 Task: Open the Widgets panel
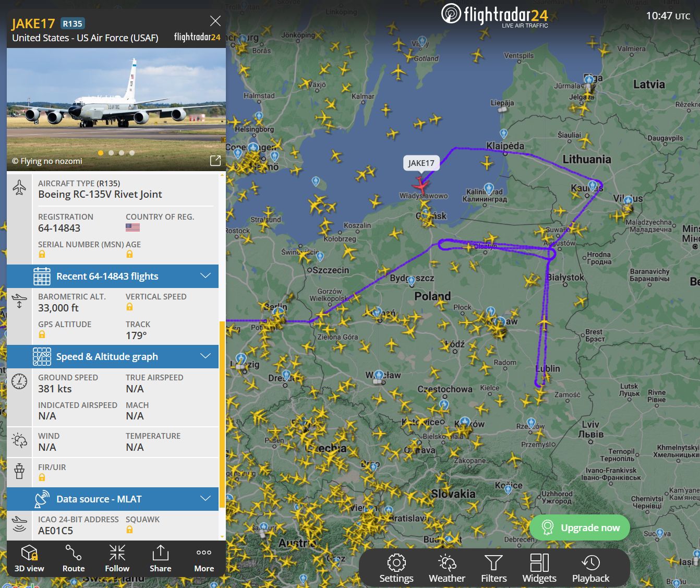pos(539,568)
